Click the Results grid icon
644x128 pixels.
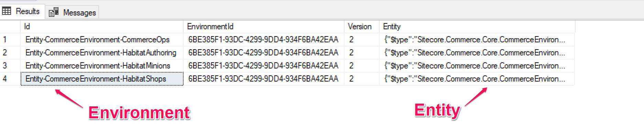[6, 11]
